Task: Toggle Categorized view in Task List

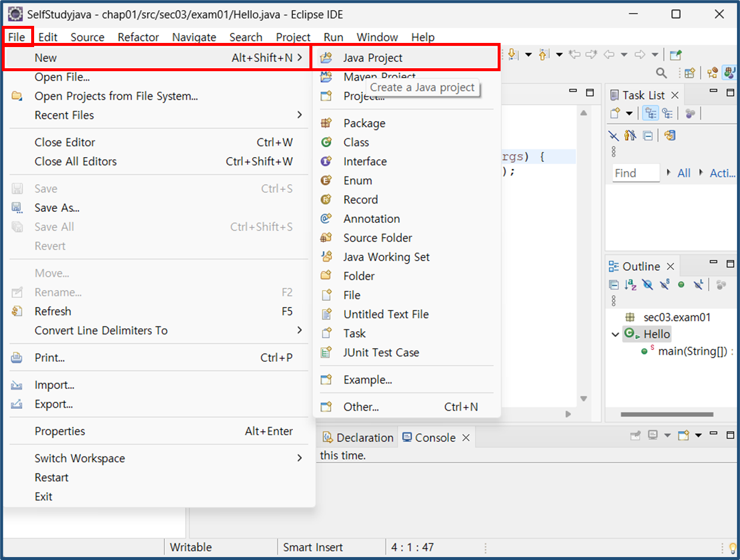Action: pyautogui.click(x=651, y=113)
